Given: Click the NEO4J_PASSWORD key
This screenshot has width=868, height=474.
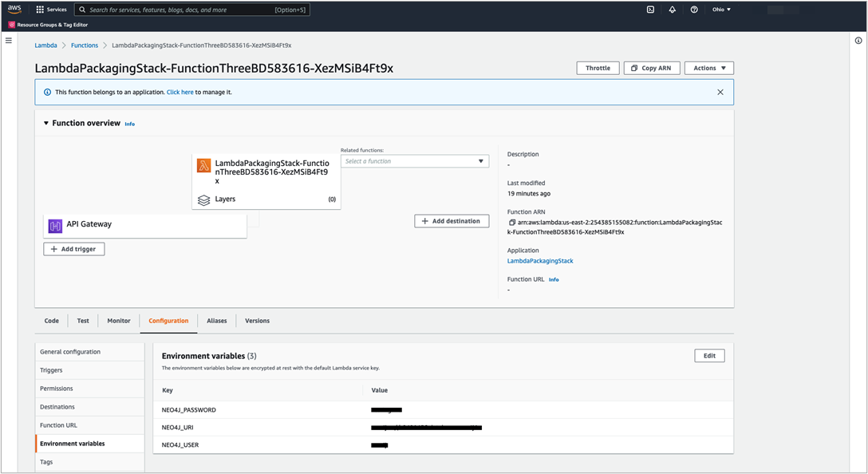Looking at the screenshot, I should [189, 410].
